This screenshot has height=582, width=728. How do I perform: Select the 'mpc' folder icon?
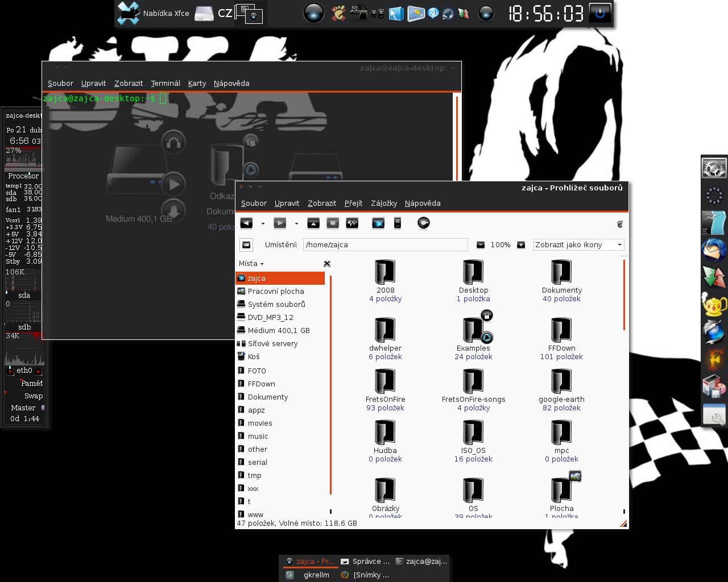pyautogui.click(x=561, y=433)
